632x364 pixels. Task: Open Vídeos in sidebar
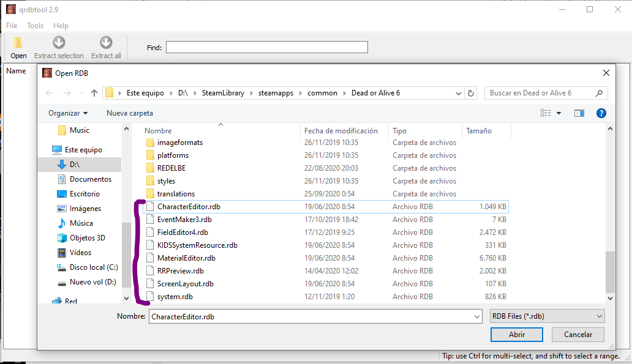tap(80, 253)
